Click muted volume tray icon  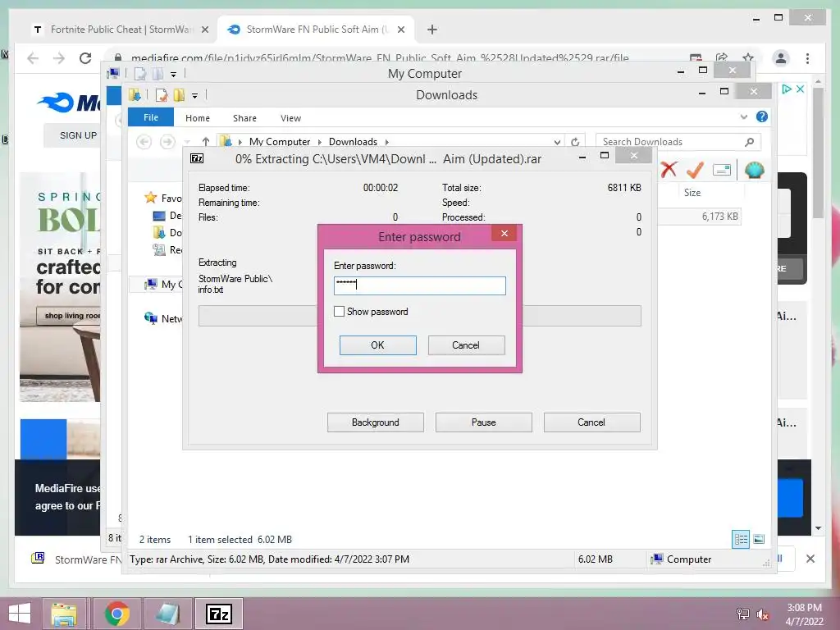763,614
